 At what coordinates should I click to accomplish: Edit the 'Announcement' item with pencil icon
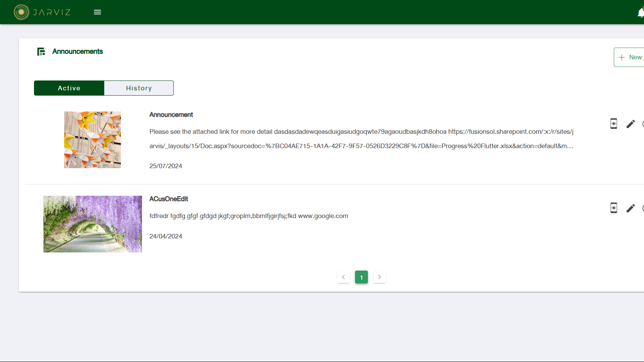(x=630, y=124)
